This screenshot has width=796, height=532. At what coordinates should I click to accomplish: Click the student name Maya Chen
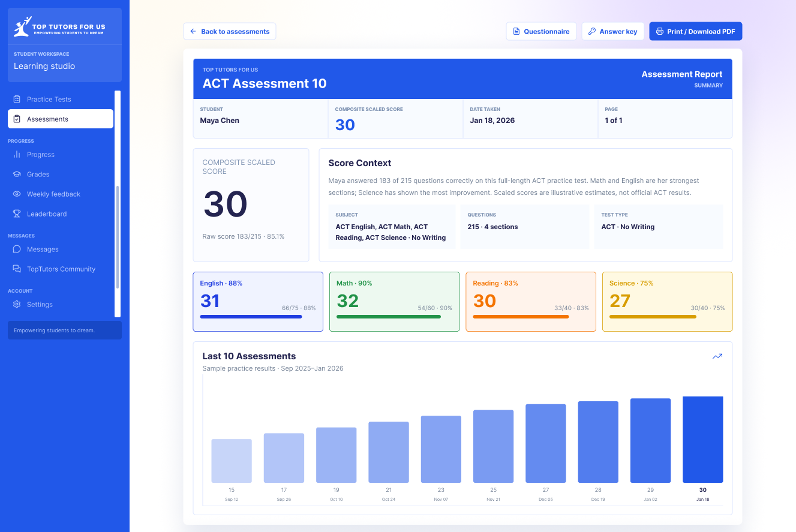click(220, 121)
